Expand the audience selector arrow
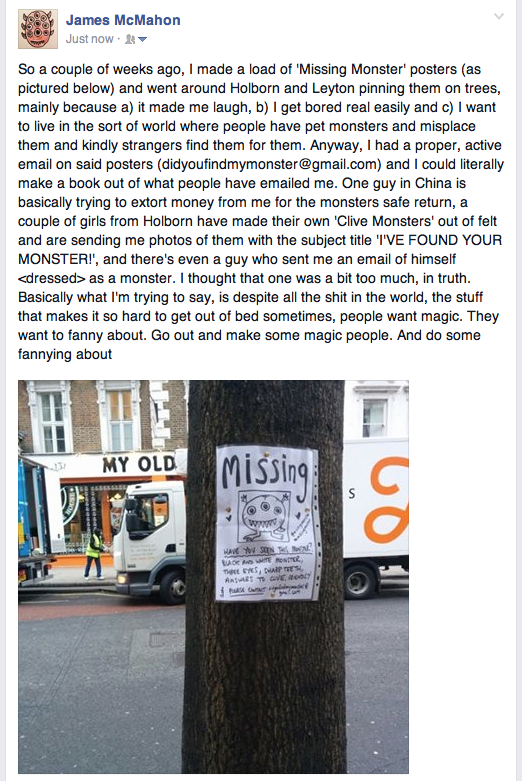This screenshot has height=781, width=522. tap(142, 39)
